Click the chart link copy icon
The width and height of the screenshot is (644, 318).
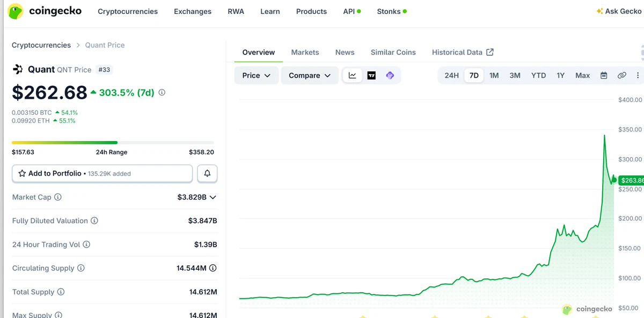(621, 76)
